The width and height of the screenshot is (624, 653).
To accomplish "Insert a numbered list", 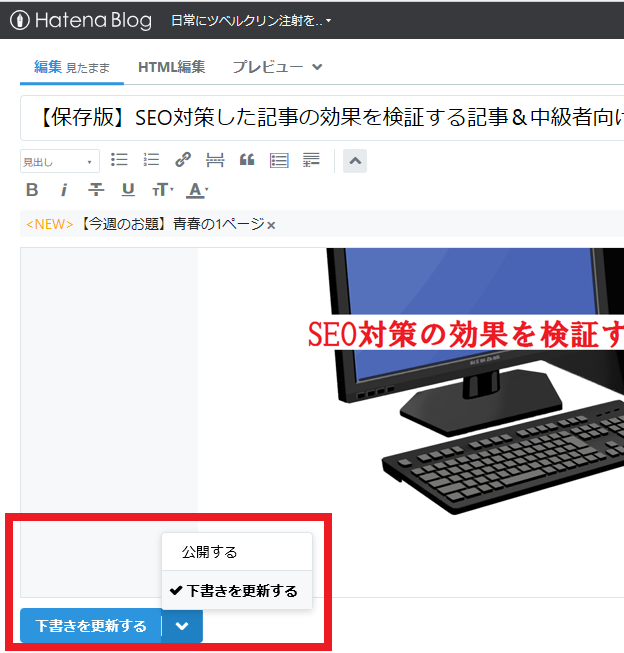I will click(x=151, y=160).
